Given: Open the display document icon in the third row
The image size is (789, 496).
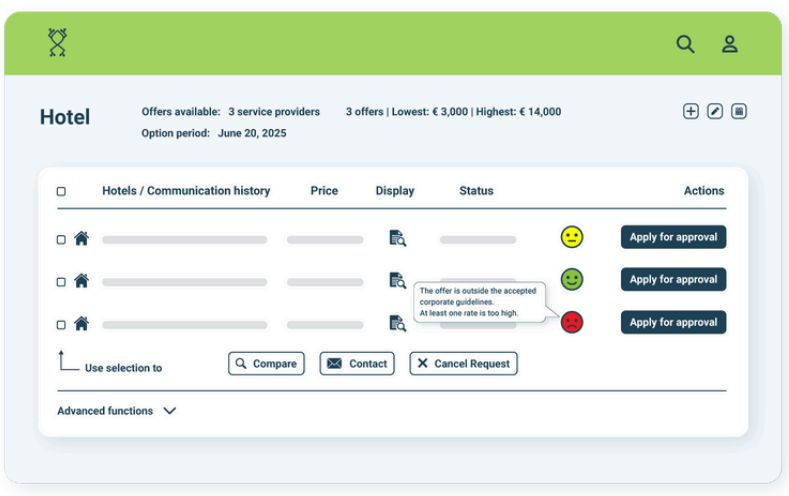Looking at the screenshot, I should (x=398, y=323).
